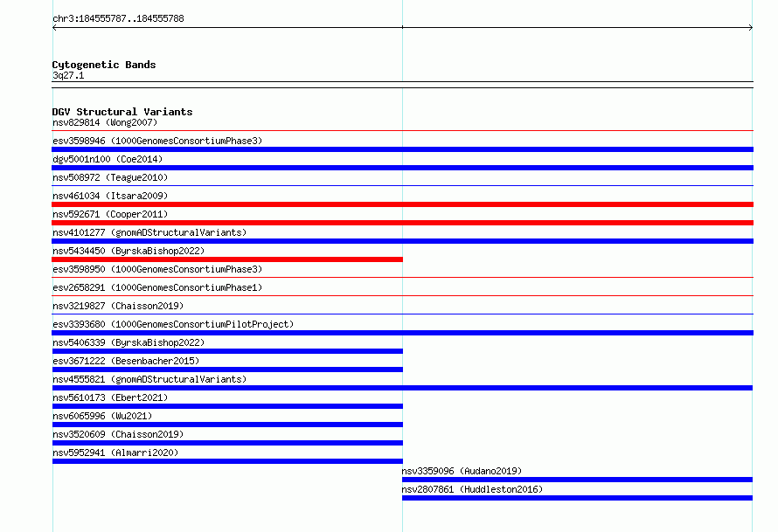The width and height of the screenshot is (778, 532).
Task: Open variant nsv592671 (Cooper2011) label
Action: click(110, 214)
